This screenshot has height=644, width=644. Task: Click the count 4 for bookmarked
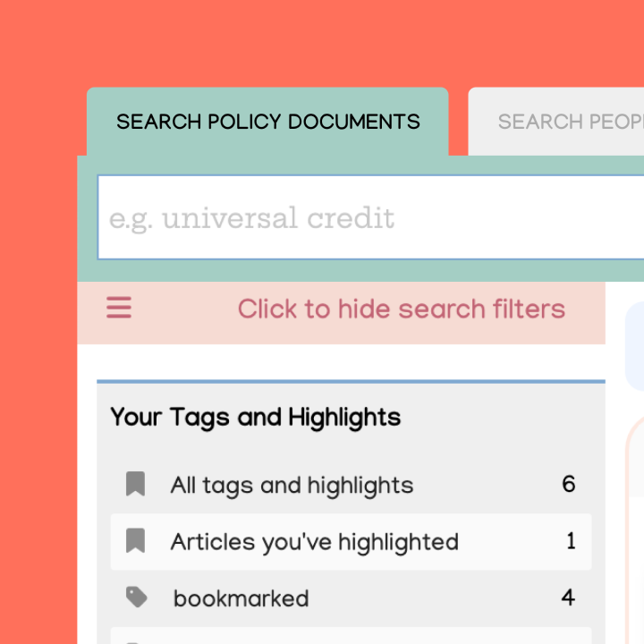(569, 597)
